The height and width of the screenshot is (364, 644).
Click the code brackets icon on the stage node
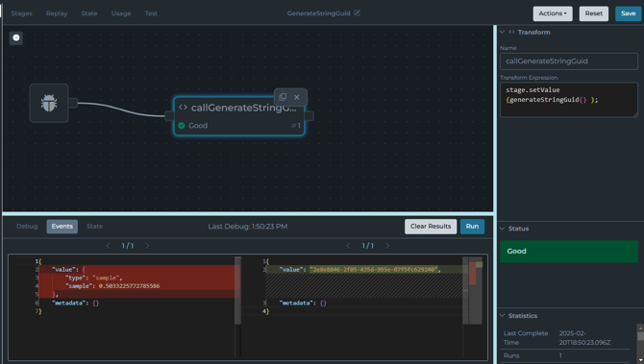183,108
